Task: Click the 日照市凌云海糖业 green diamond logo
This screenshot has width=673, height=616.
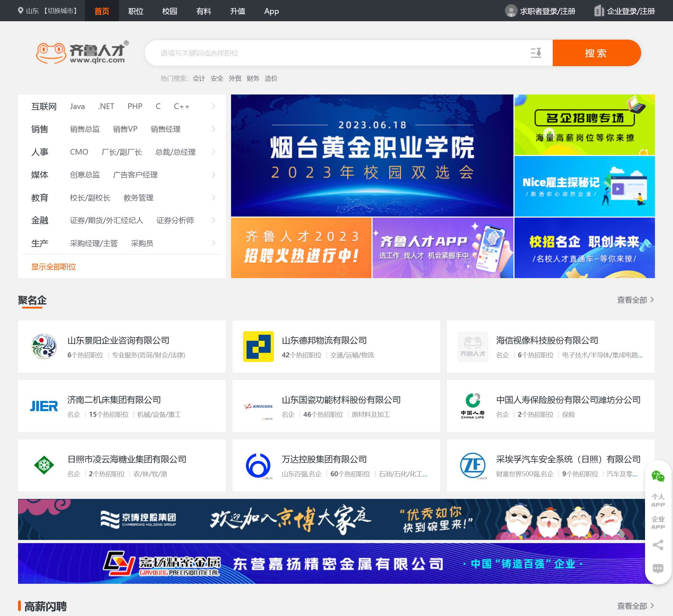Action: (x=44, y=465)
